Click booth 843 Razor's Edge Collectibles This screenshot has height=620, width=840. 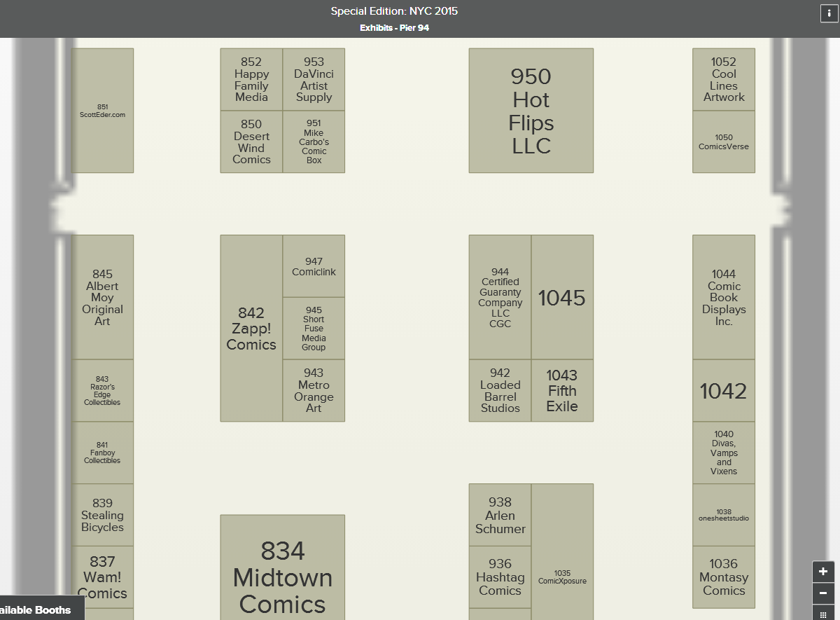coord(103,391)
